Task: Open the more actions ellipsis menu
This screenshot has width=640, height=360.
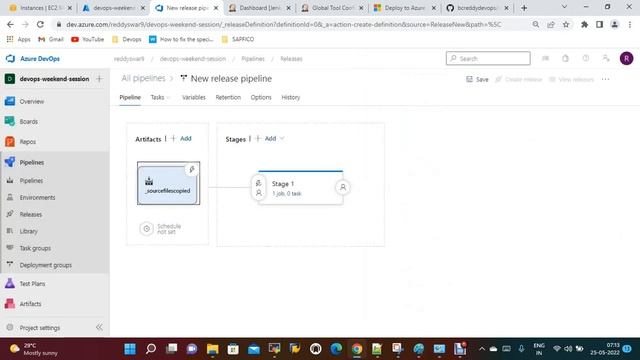Action: pyautogui.click(x=605, y=79)
